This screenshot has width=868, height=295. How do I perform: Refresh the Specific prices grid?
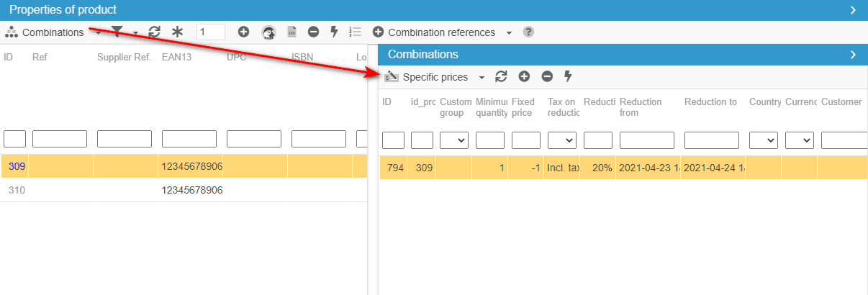(502, 76)
